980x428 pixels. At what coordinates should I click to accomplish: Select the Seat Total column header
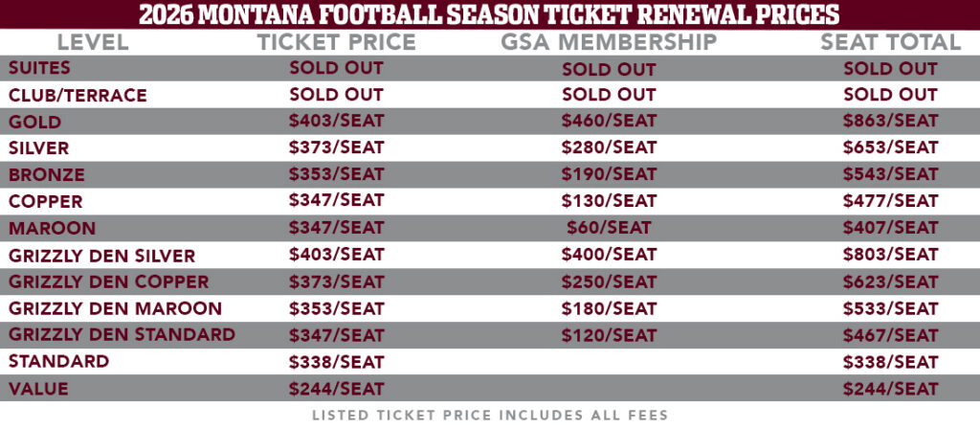coord(890,42)
